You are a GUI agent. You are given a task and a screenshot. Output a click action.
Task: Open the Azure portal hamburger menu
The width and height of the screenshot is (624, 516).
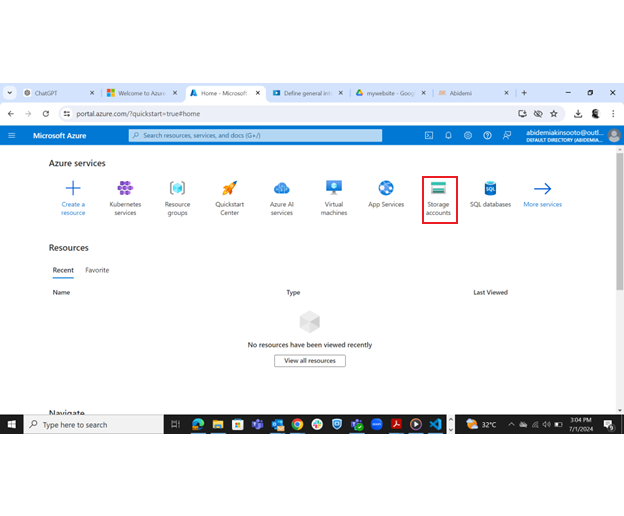[12, 136]
